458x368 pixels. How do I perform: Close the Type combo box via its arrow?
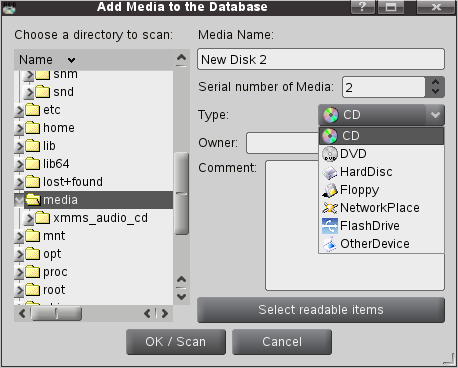[x=435, y=115]
